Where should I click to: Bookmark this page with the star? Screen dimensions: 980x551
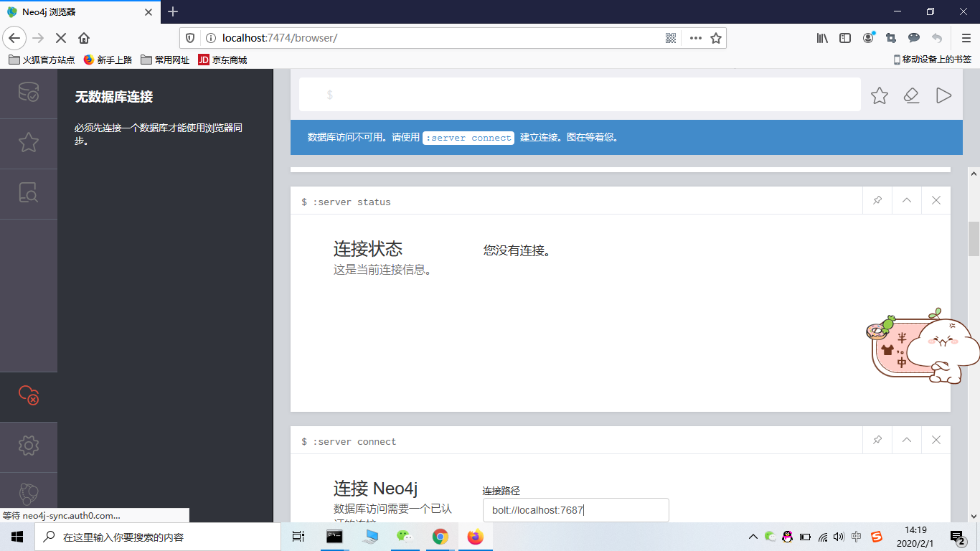tap(716, 38)
